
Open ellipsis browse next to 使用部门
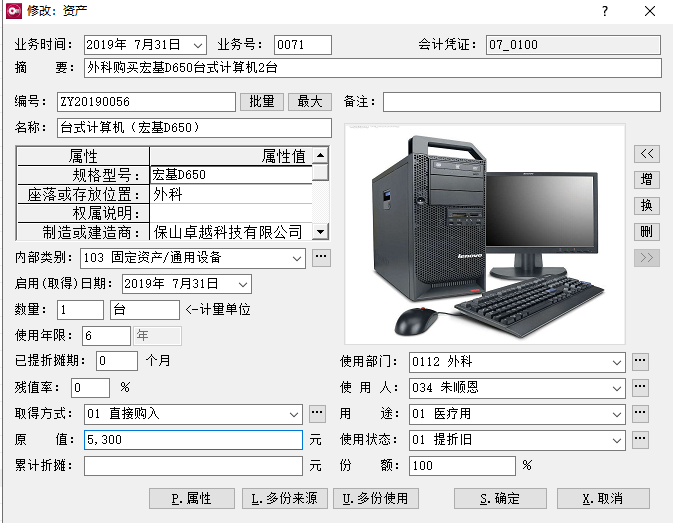[641, 361]
